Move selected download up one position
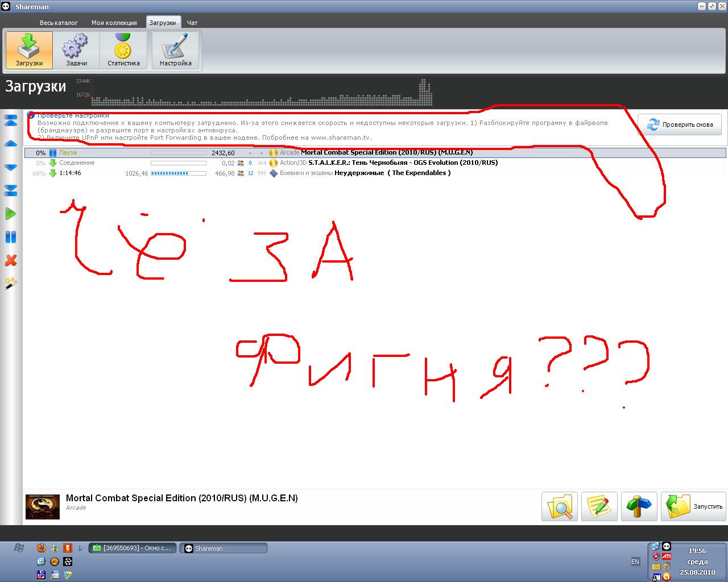The height and width of the screenshot is (582, 728). (x=11, y=144)
